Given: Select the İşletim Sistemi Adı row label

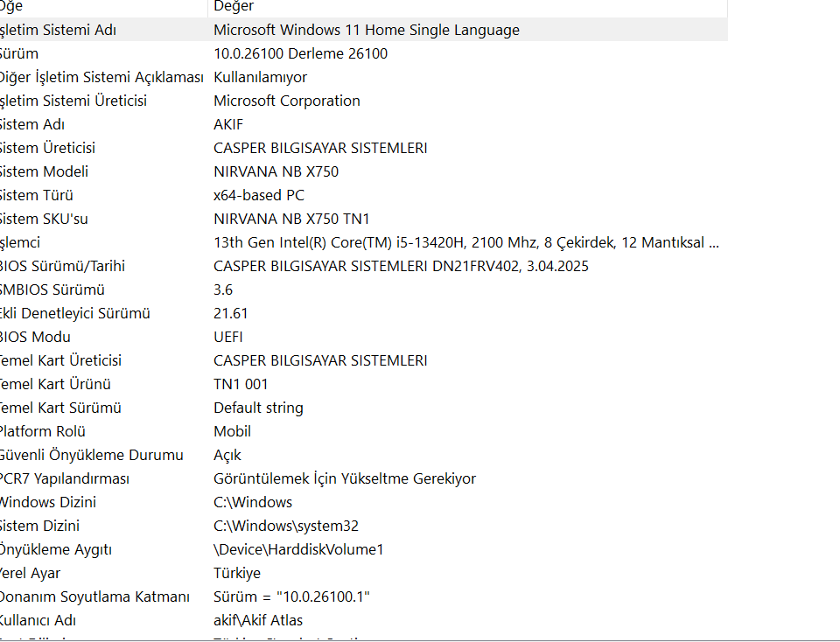Looking at the screenshot, I should click(58, 30).
